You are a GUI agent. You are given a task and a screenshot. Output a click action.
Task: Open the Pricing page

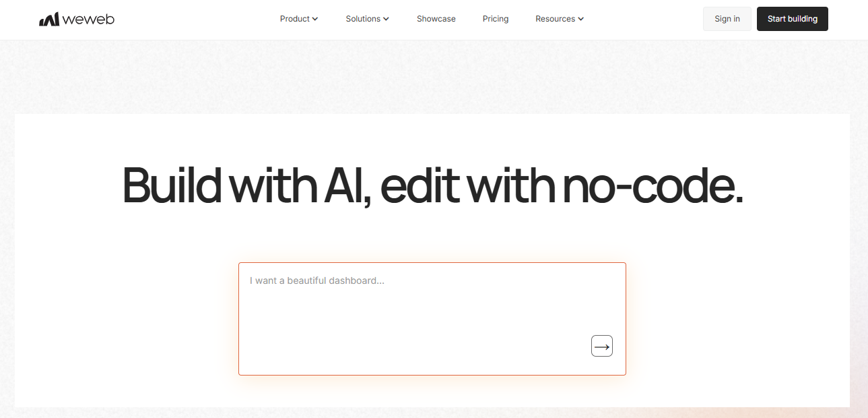point(496,19)
